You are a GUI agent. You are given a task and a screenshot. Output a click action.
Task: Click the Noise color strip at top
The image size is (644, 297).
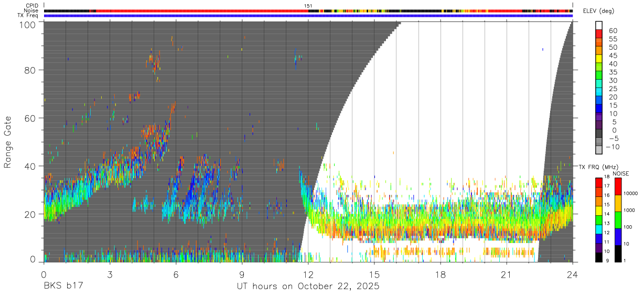click(308, 10)
